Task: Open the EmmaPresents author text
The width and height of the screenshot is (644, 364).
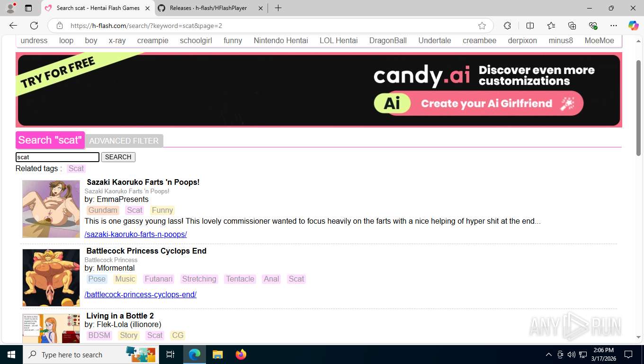Action: pos(123,200)
